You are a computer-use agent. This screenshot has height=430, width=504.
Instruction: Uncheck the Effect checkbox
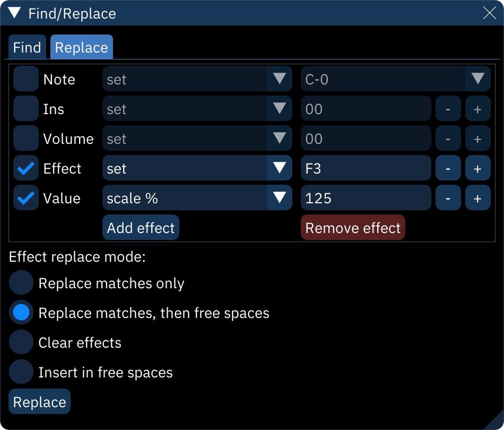(26, 168)
